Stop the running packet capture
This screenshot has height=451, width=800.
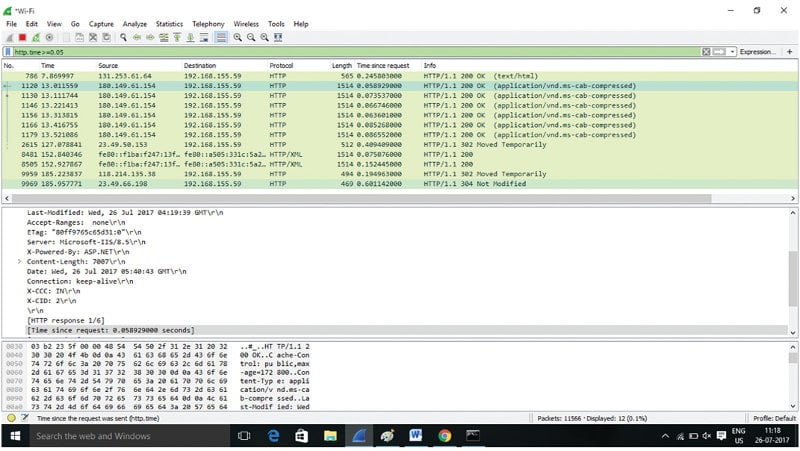point(23,37)
